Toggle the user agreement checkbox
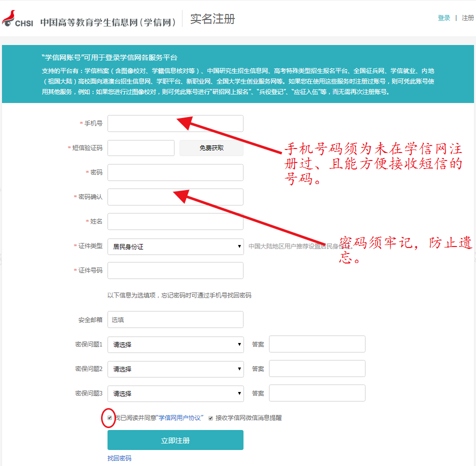Viewport: 476px width, 466px height. pos(110,418)
